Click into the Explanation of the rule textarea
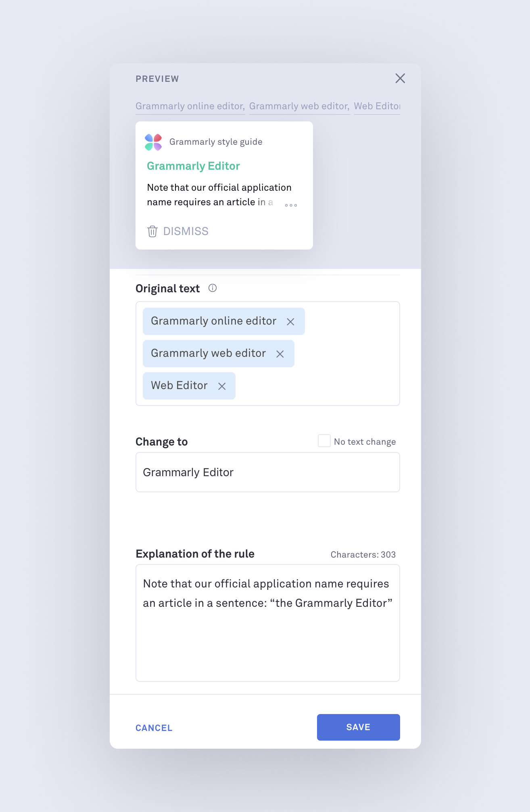530x812 pixels. pos(268,623)
